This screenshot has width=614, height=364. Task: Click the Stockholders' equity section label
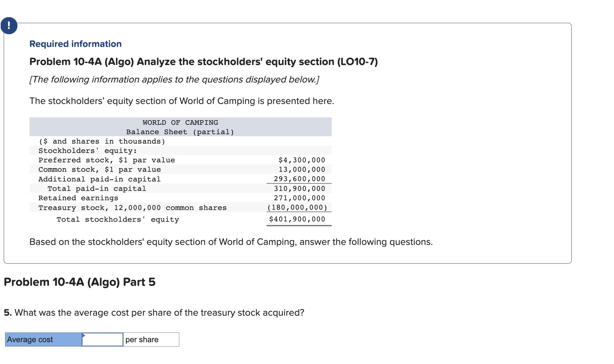coord(87,151)
